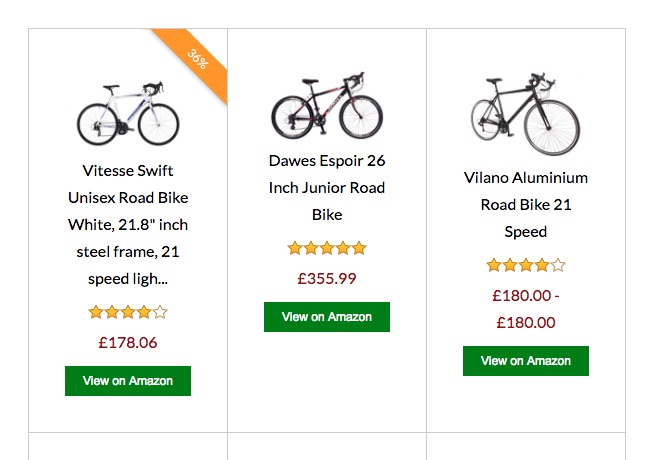Open the Vitesse Swift Unisex Road Bike title

pyautogui.click(x=128, y=224)
